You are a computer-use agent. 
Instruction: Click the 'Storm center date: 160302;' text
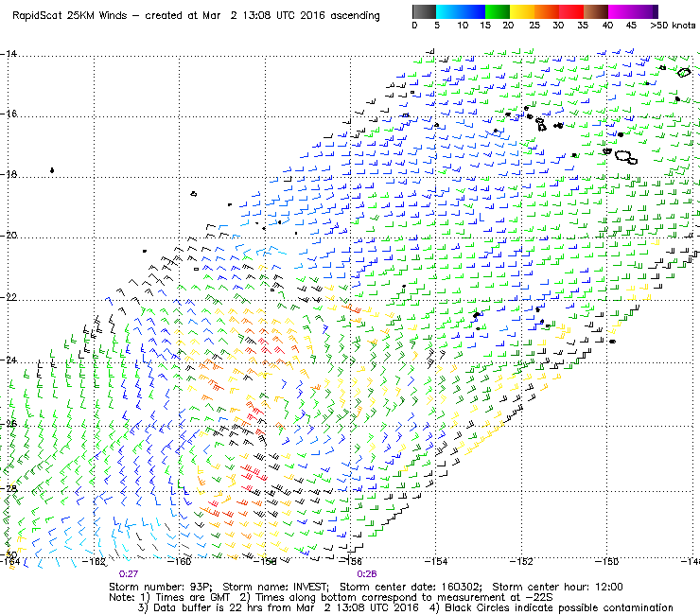pos(411,587)
